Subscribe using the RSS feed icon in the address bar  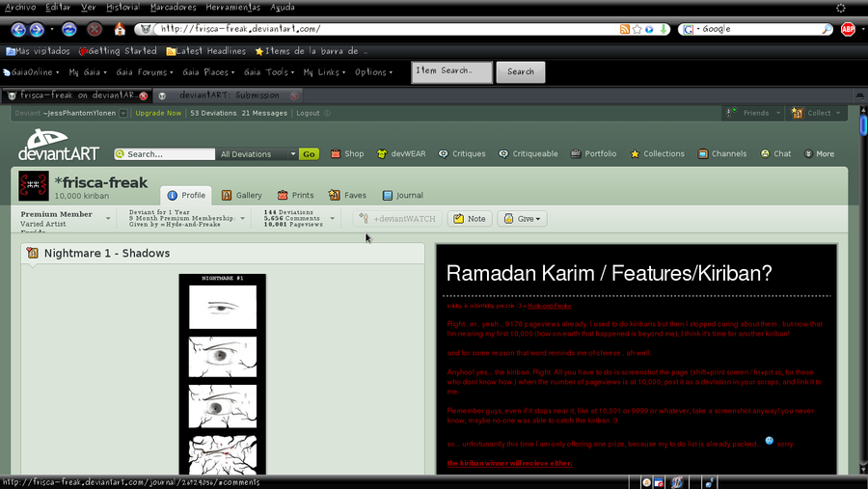click(624, 29)
